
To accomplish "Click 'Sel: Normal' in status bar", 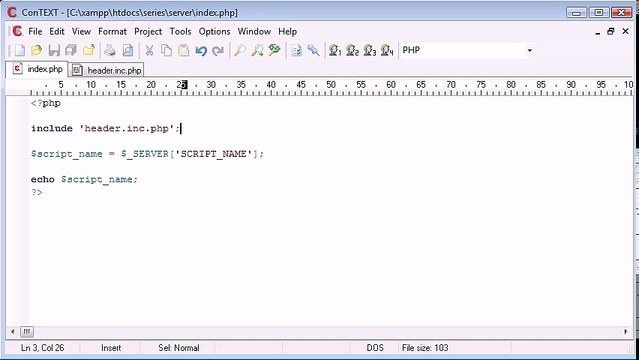I will click(x=178, y=348).
